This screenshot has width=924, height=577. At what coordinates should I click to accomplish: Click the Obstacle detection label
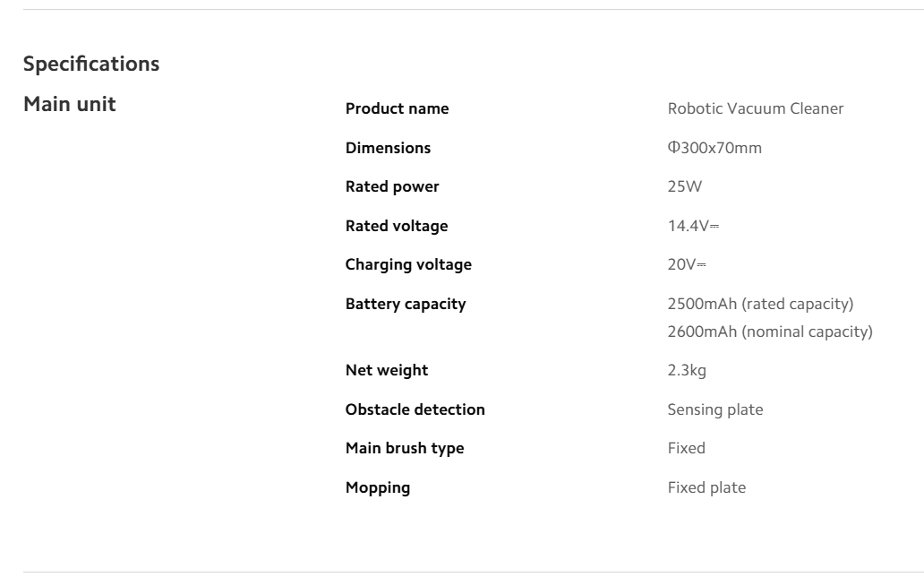[x=415, y=409]
